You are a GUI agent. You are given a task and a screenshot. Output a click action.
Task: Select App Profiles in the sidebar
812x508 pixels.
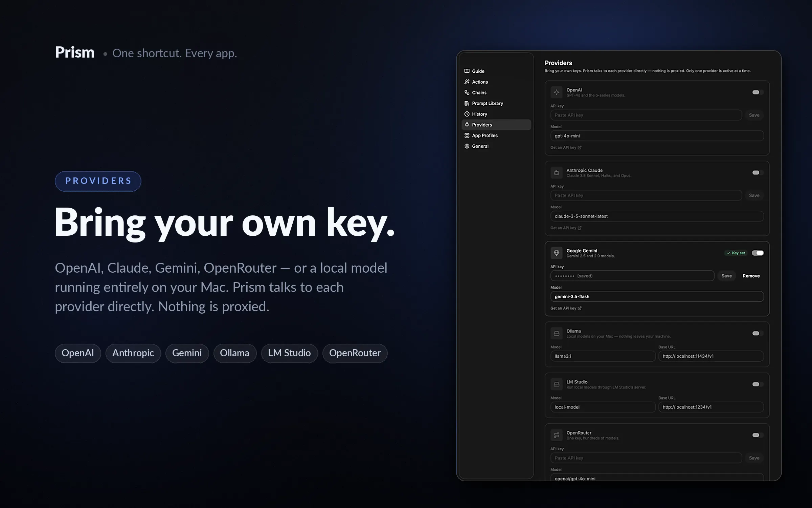point(496,135)
